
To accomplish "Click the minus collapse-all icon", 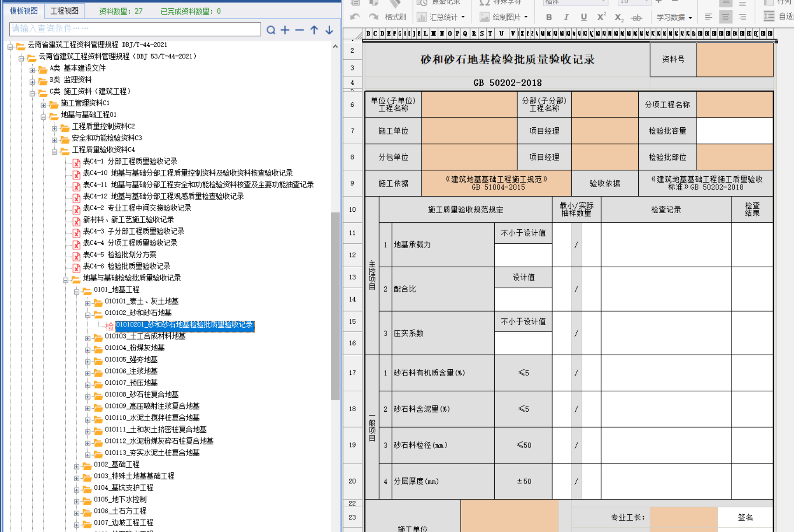I will (x=300, y=30).
